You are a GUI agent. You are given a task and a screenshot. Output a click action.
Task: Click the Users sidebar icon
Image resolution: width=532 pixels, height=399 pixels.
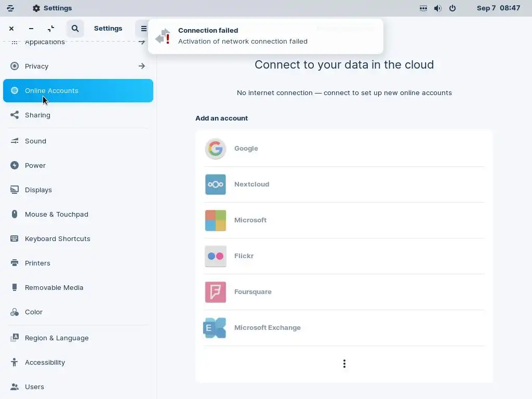(x=15, y=387)
